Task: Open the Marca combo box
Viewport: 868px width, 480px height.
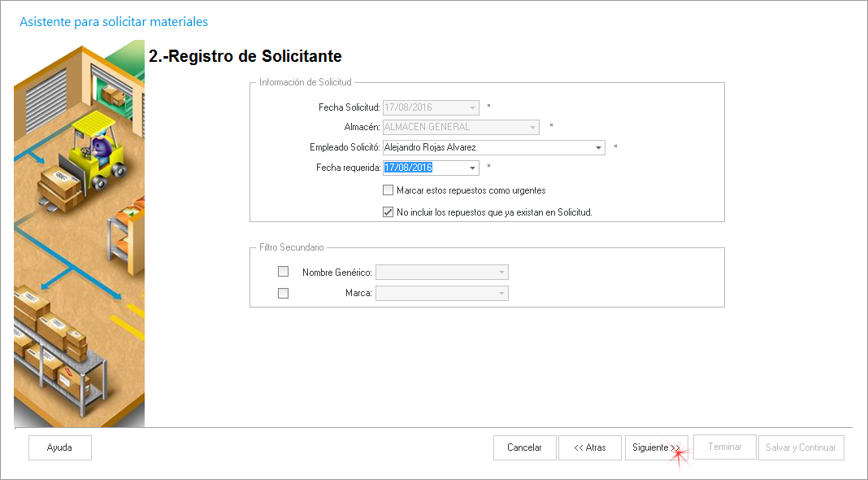Action: pos(501,294)
